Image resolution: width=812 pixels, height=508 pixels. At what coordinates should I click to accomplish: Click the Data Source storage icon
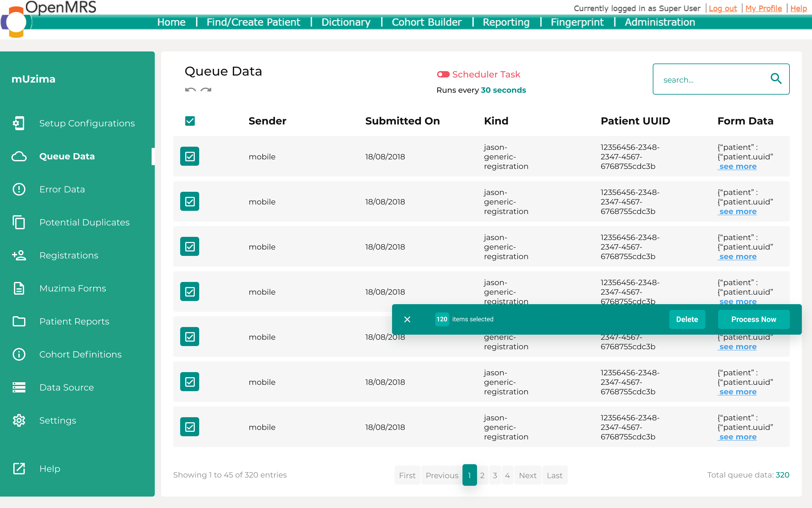click(19, 387)
